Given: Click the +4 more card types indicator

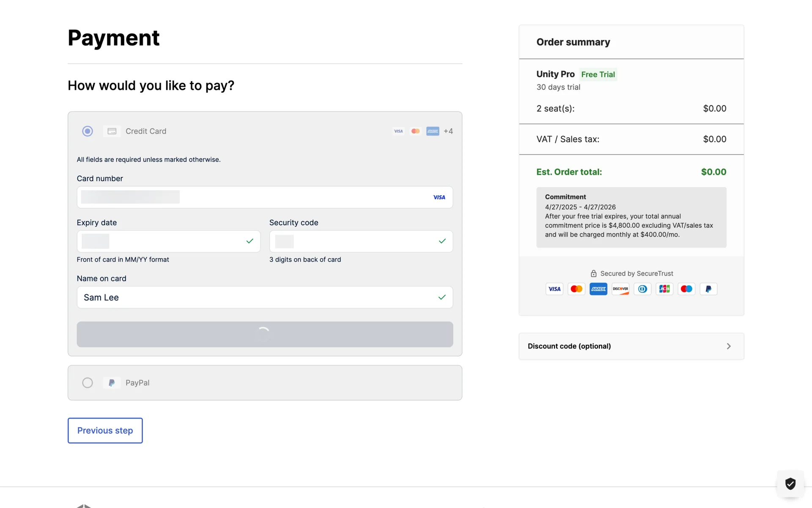Looking at the screenshot, I should tap(448, 131).
